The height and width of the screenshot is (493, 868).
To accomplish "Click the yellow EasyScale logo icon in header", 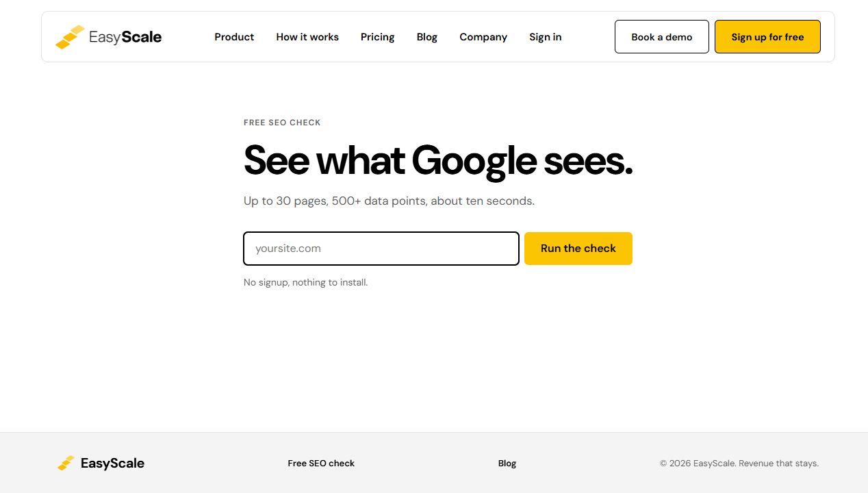I will (x=70, y=37).
